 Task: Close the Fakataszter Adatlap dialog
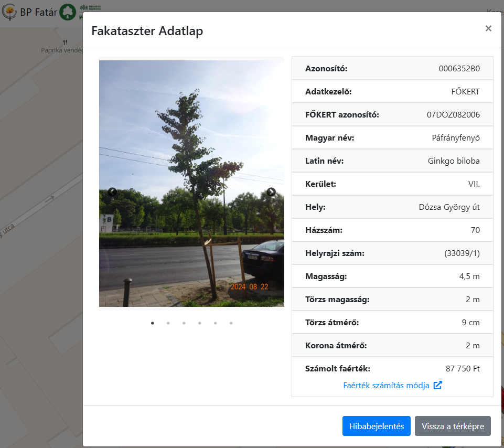pyautogui.click(x=488, y=29)
